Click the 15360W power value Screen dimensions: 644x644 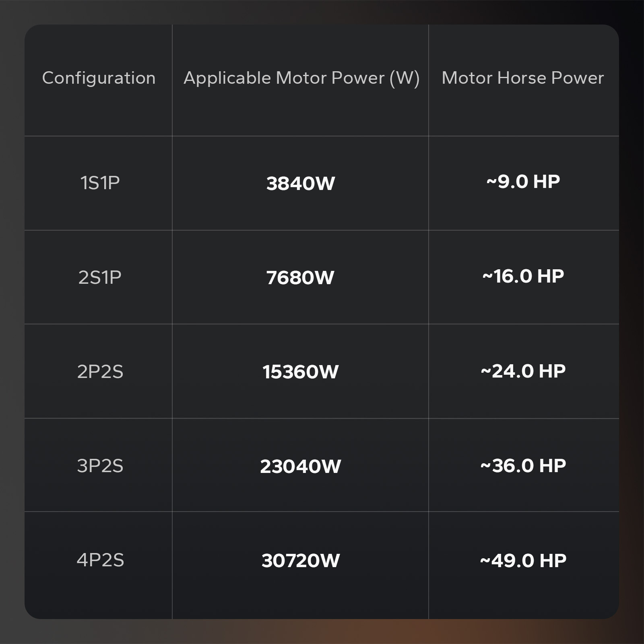pyautogui.click(x=301, y=372)
